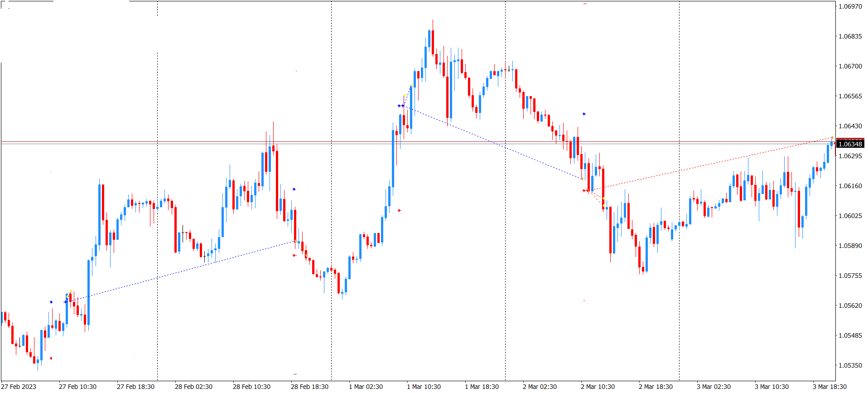
Task: Click the 28 Feb 10:30 time label
Action: click(x=251, y=387)
